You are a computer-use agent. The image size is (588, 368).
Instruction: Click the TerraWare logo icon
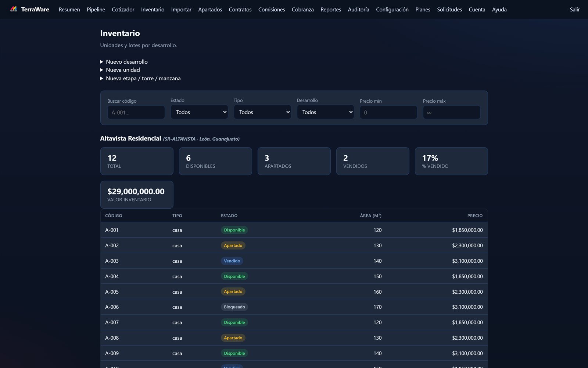[x=14, y=9]
